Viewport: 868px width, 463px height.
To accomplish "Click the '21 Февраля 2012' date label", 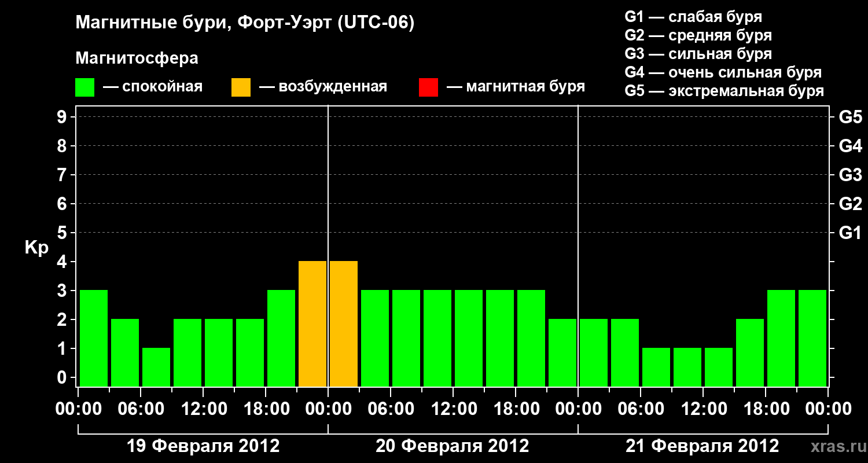I will [703, 446].
